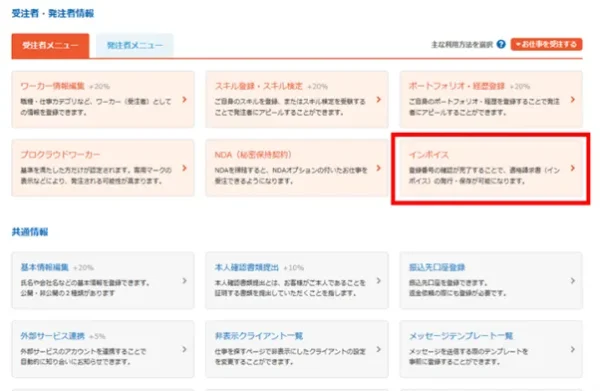The height and width of the screenshot is (391, 600).
Task: Open NDA（秘密保持契約）link
Action: click(253, 155)
